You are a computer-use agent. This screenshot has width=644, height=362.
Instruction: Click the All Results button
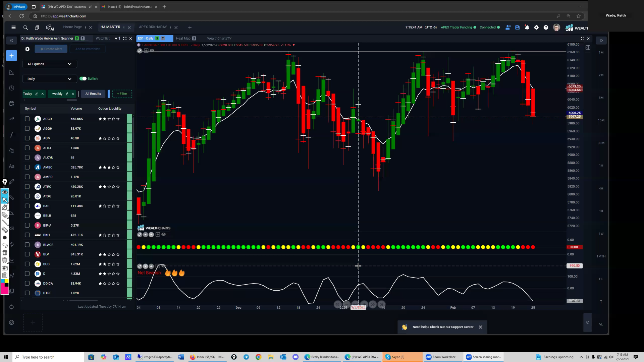pos(93,94)
